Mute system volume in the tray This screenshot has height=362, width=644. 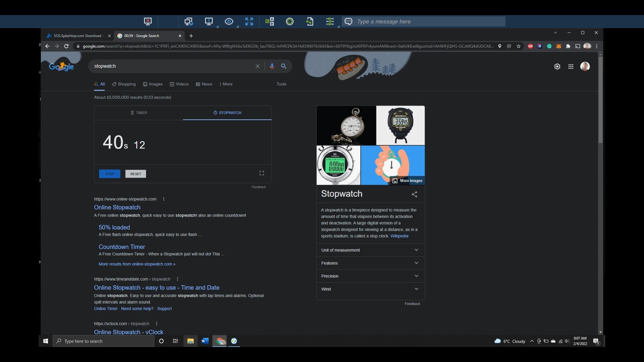[x=567, y=341]
